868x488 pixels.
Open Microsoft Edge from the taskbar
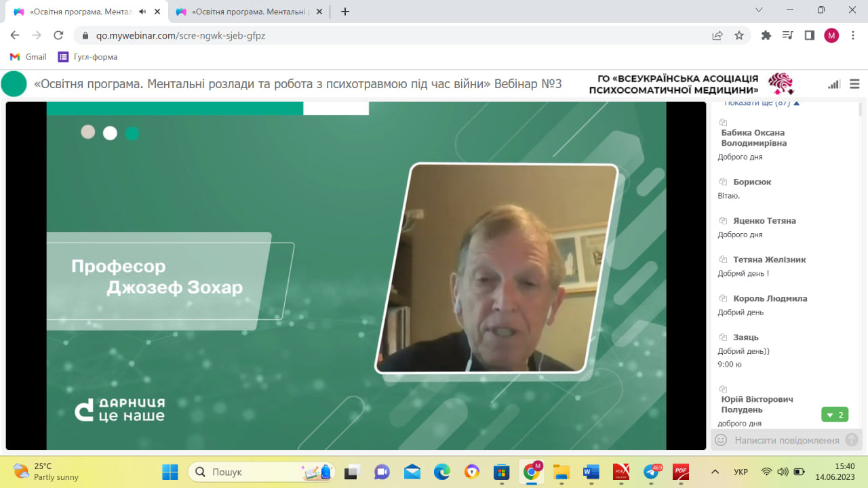pos(441,472)
